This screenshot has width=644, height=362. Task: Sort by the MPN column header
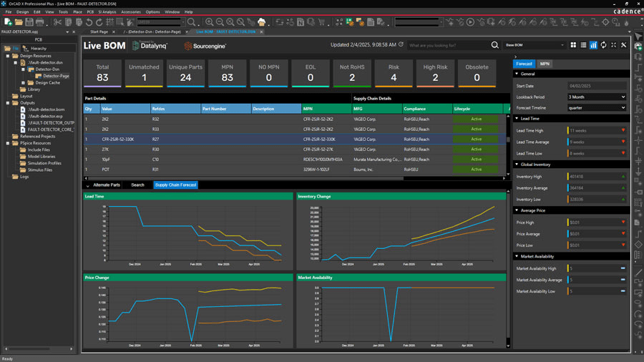point(326,109)
